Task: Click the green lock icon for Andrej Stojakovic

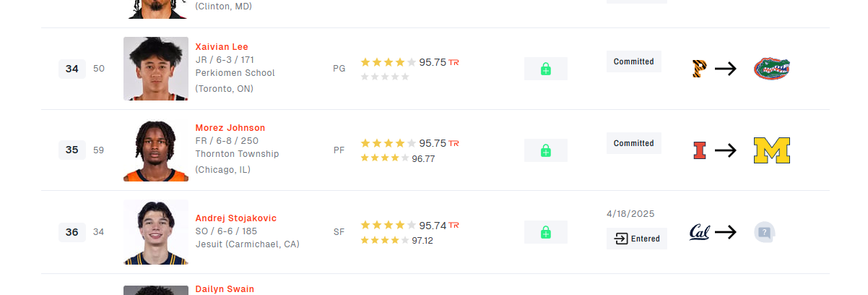Action: point(545,232)
